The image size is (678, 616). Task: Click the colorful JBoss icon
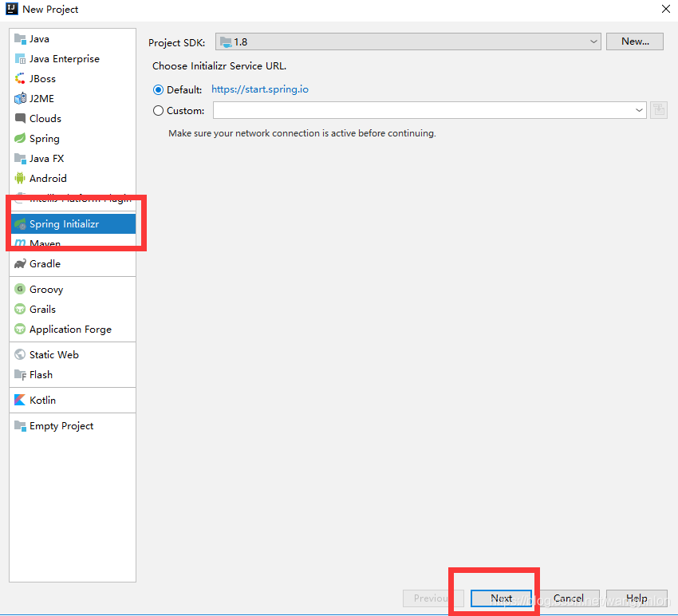(x=20, y=79)
